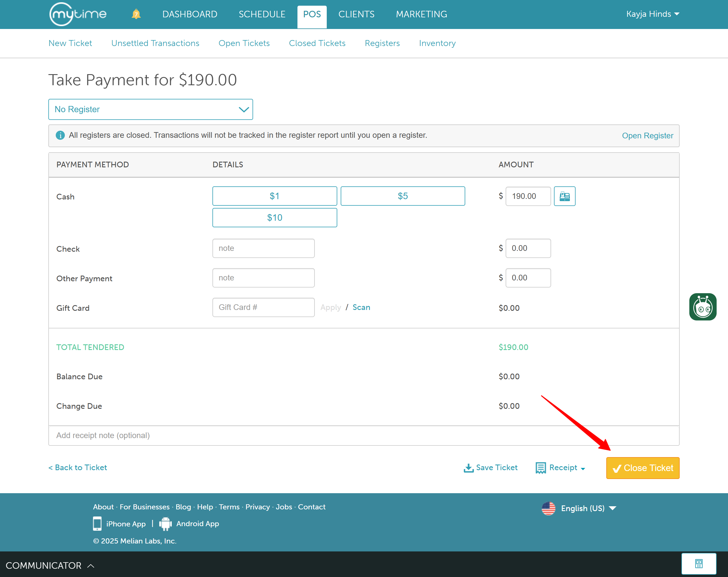The width and height of the screenshot is (728, 577).
Task: Click Save Ticket
Action: point(491,468)
